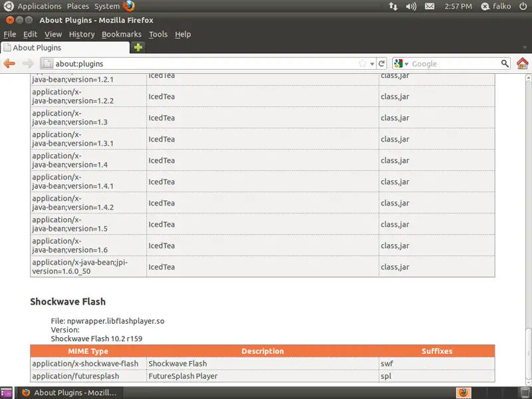
Task: Click the java-bean;version=1.2.2 cell
Action: [88, 96]
